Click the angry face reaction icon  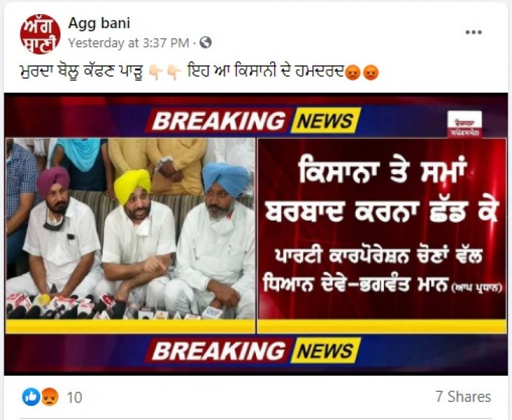(x=49, y=397)
